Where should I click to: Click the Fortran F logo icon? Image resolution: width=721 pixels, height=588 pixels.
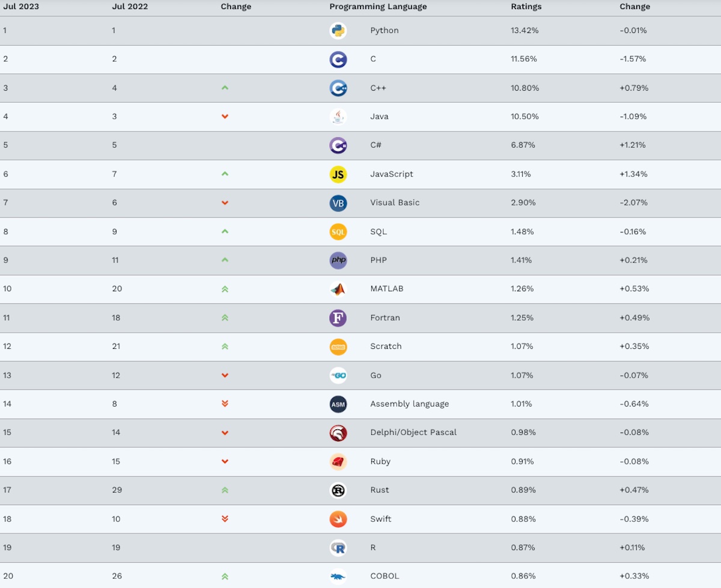(x=338, y=318)
